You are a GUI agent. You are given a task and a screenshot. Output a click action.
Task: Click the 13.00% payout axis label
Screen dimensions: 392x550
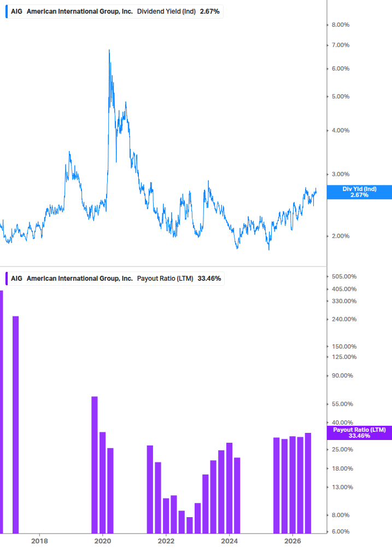click(x=342, y=487)
